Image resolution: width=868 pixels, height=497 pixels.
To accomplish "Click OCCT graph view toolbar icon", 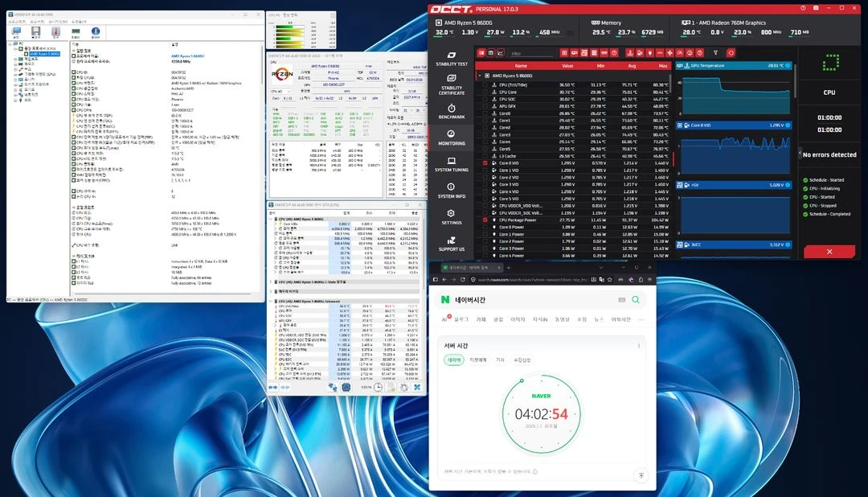I will tap(501, 52).
